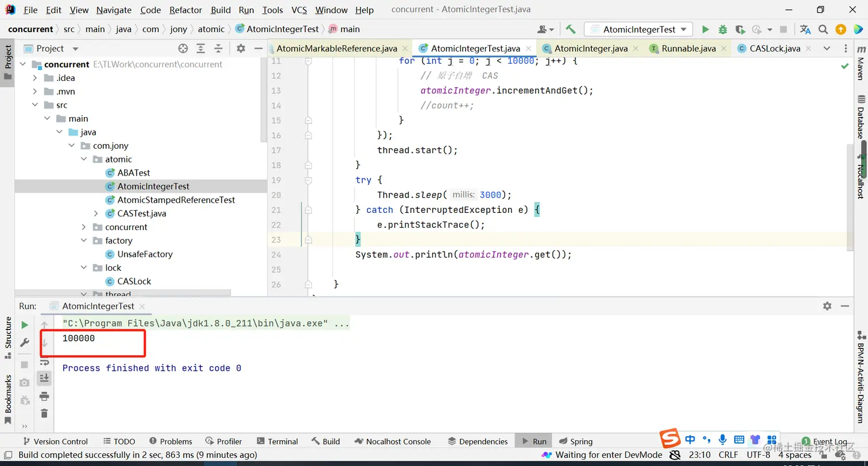Open Bookmarks side panel

coord(8,399)
